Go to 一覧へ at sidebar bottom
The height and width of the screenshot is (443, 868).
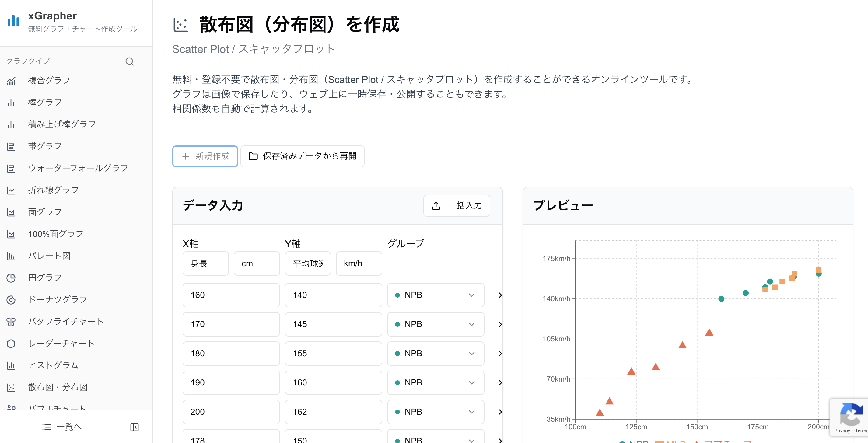coord(69,427)
